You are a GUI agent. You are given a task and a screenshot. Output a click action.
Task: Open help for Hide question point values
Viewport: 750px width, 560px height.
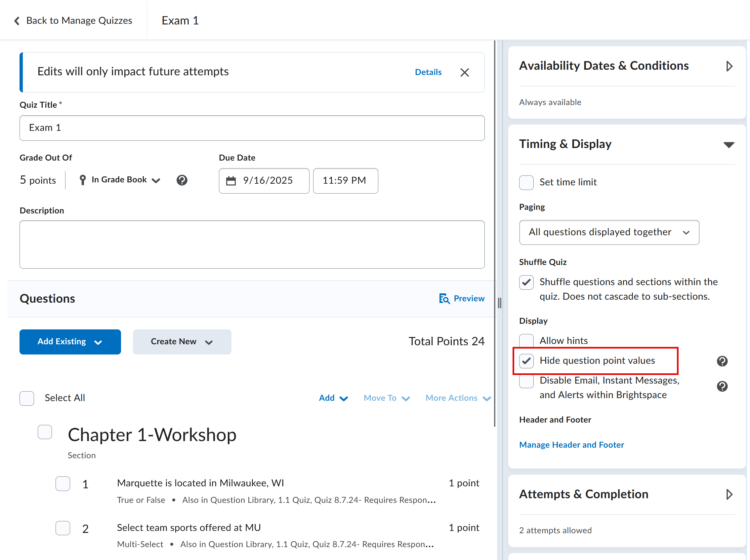722,361
